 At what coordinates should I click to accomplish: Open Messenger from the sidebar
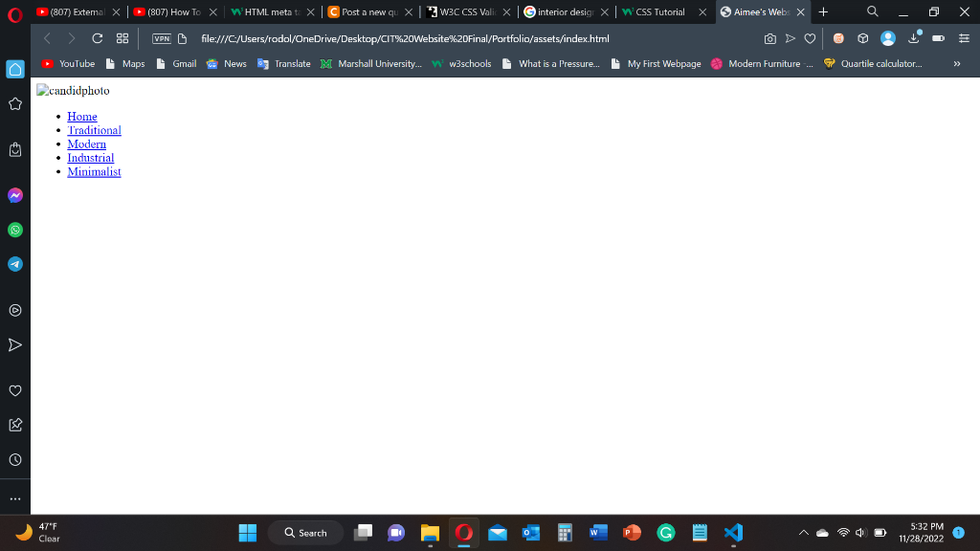tap(15, 195)
